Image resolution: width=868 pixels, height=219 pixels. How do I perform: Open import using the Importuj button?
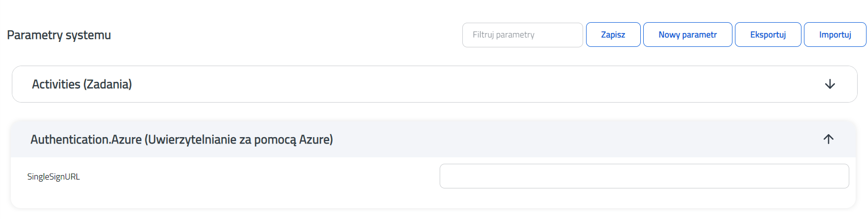834,35
